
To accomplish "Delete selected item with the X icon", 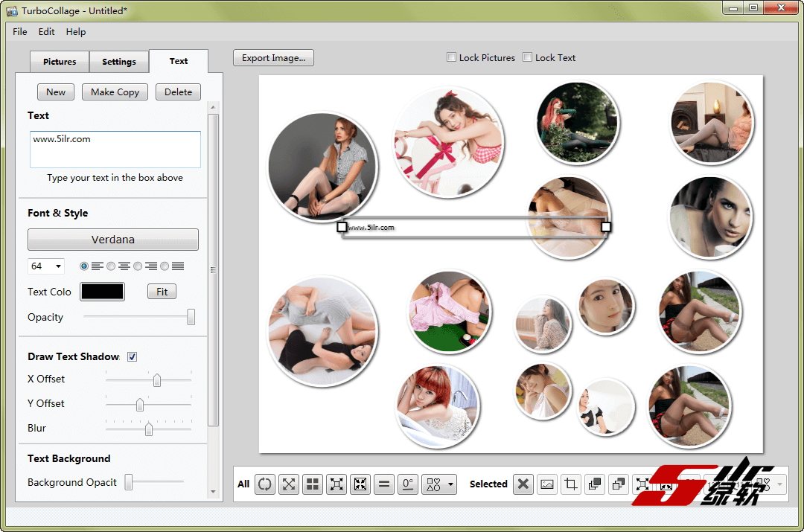I will [x=523, y=484].
